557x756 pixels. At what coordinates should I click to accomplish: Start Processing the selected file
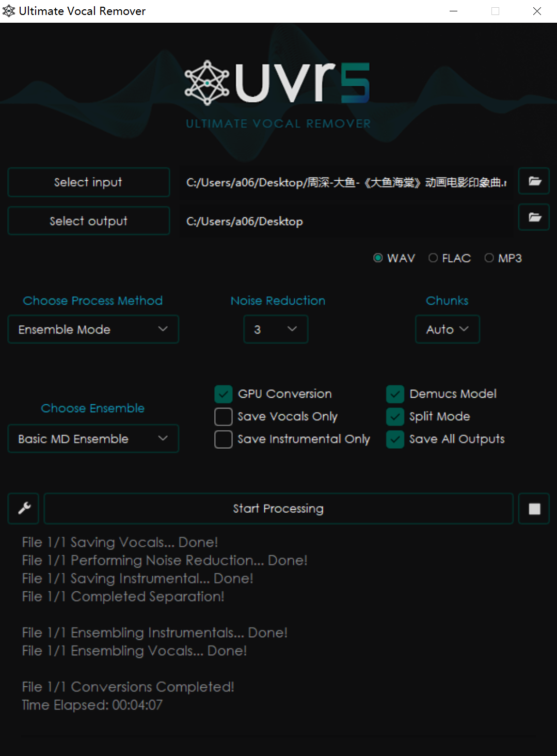coord(279,509)
